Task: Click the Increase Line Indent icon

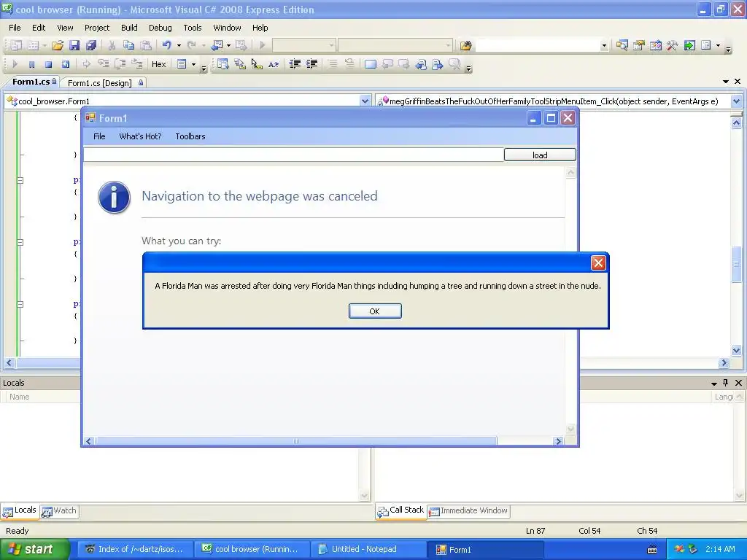Action: click(312, 64)
